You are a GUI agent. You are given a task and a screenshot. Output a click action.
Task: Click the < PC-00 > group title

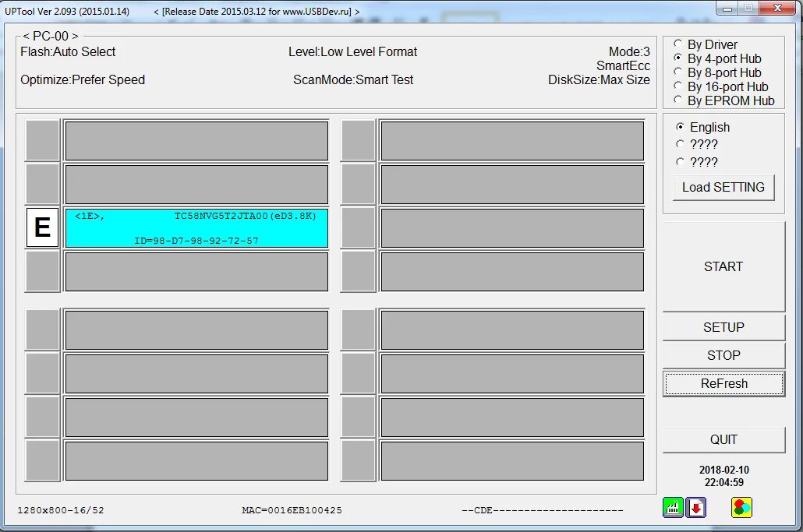[50, 36]
